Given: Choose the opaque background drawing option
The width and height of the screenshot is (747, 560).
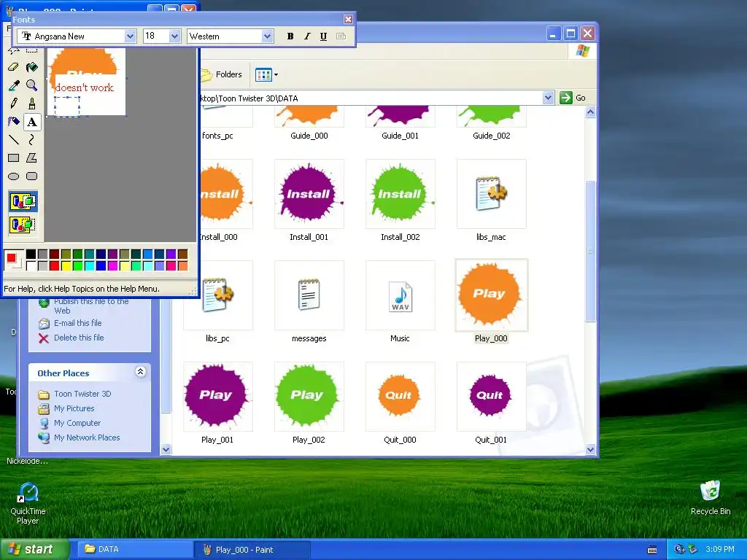Looking at the screenshot, I should pos(23,201).
